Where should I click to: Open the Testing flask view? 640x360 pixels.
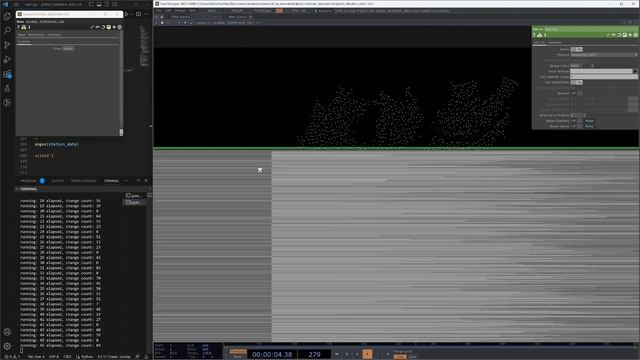7,88
